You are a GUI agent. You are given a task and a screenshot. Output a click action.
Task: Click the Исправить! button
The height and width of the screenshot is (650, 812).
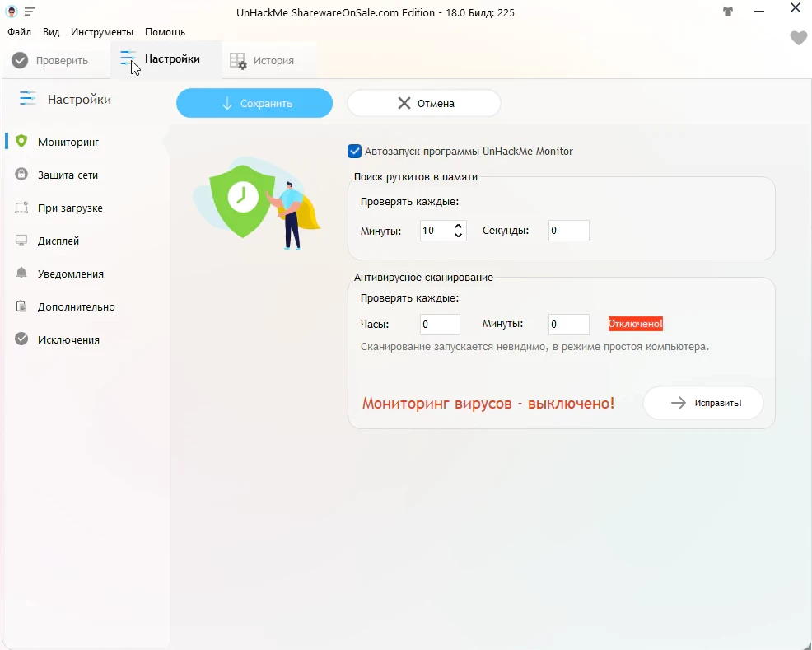[703, 403]
